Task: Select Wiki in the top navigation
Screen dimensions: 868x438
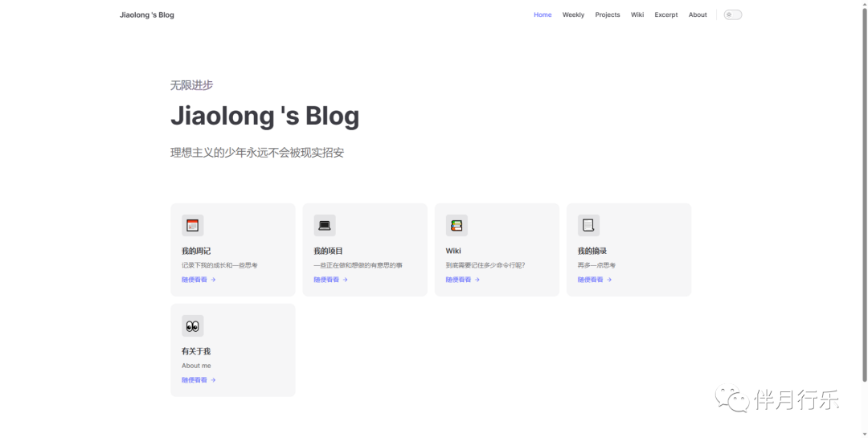Action: 637,15
